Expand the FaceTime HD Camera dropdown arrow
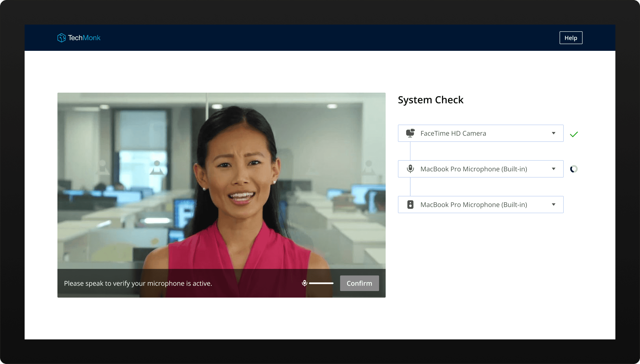The image size is (640, 364). click(554, 133)
